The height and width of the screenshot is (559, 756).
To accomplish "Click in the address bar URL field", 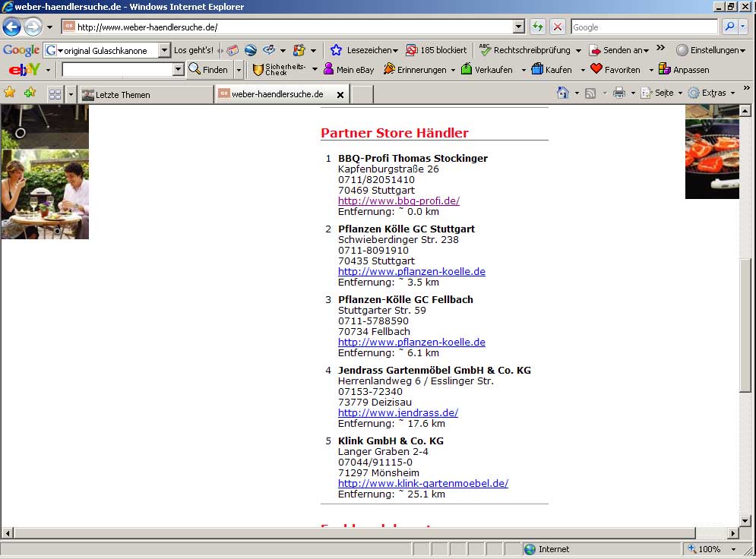I will [293, 27].
